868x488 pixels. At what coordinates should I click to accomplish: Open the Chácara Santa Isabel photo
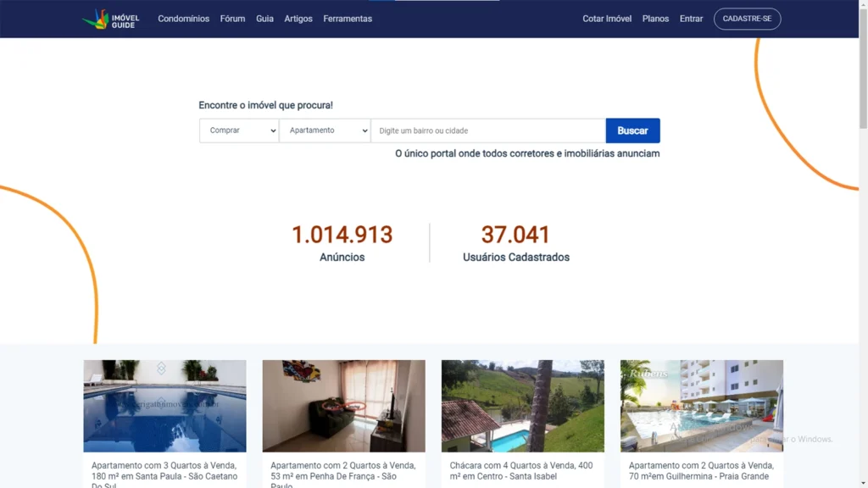[522, 406]
